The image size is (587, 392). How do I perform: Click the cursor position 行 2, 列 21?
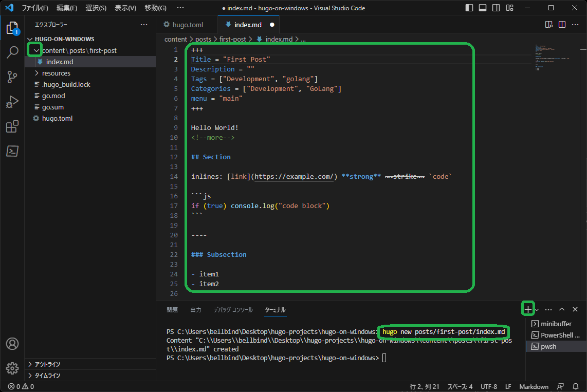pos(425,387)
